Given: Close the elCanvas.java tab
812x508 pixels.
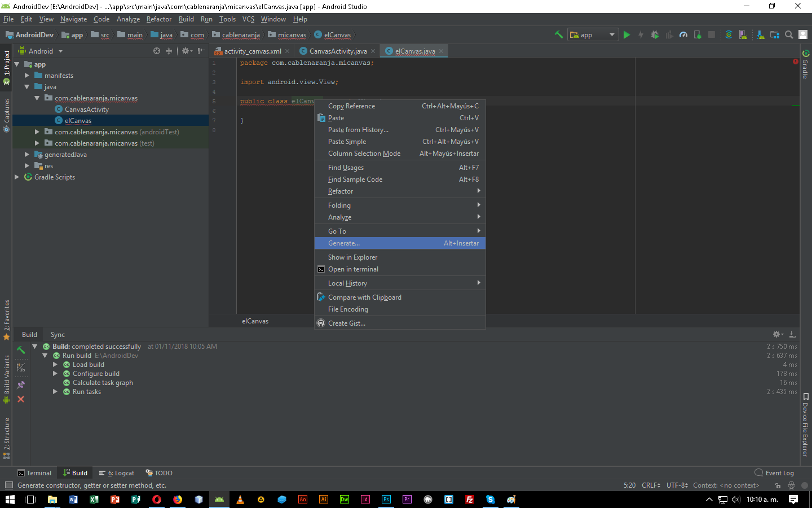Looking at the screenshot, I should click(x=441, y=51).
